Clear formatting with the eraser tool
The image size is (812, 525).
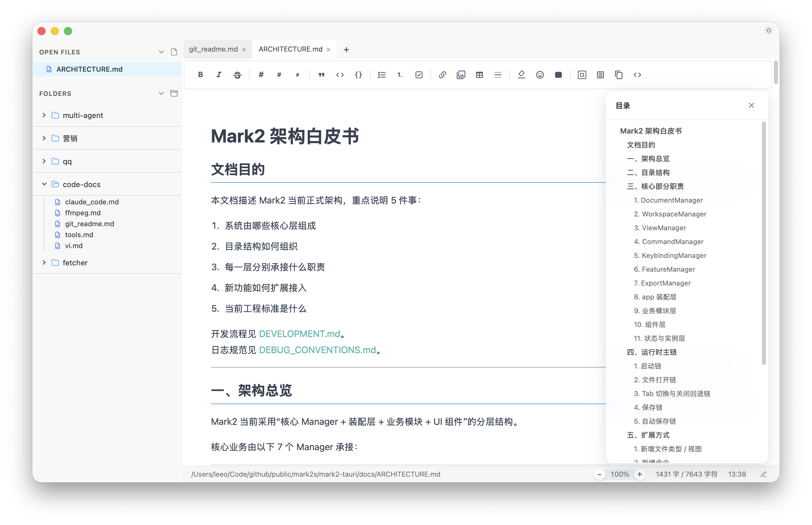[521, 75]
